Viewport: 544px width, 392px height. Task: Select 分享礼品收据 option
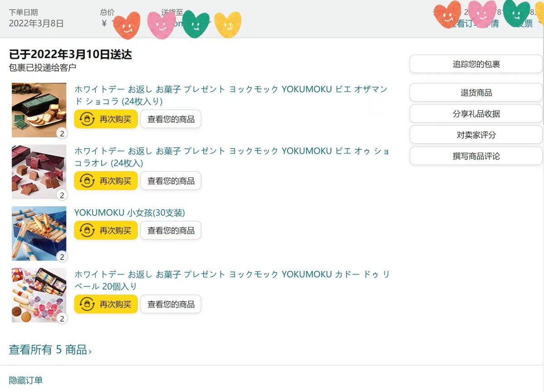tap(476, 114)
